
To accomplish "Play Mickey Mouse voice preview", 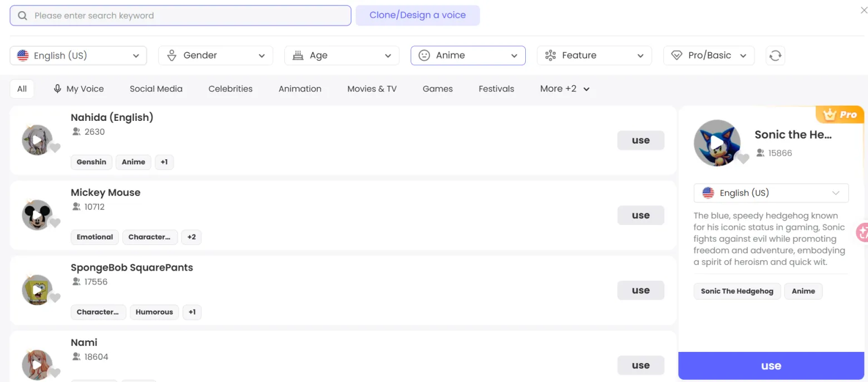I will [37, 215].
